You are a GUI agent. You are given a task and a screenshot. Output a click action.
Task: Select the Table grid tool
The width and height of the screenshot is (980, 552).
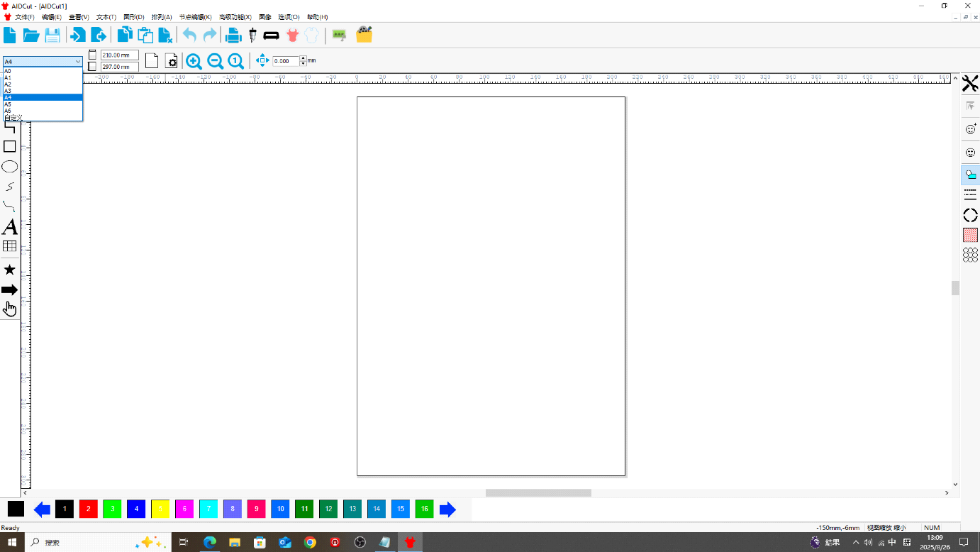click(x=10, y=246)
